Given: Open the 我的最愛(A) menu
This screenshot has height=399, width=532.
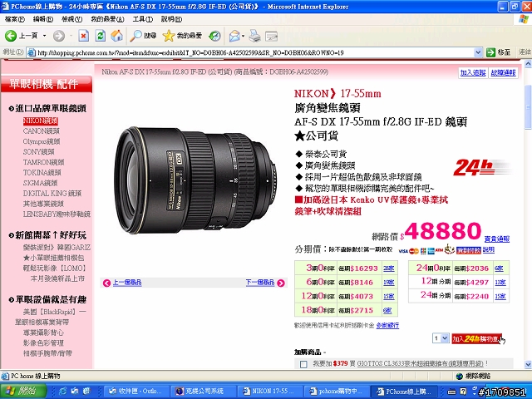Looking at the screenshot, I should pos(107,19).
